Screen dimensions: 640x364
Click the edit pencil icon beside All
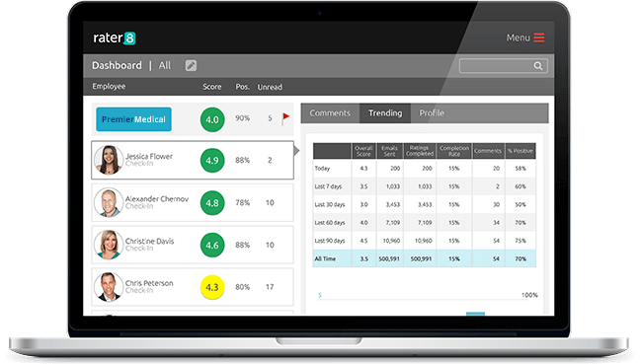(191, 65)
